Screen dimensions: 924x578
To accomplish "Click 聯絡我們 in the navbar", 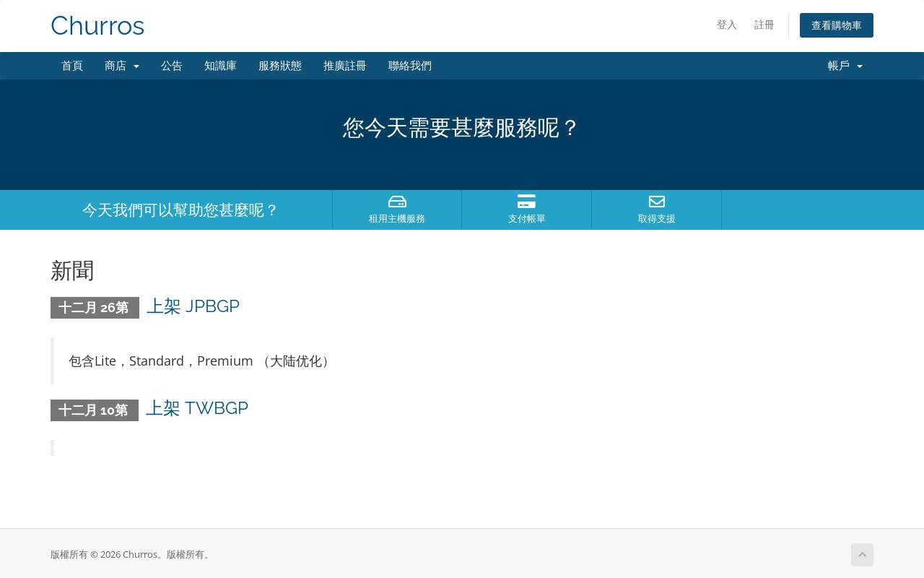I will point(410,66).
